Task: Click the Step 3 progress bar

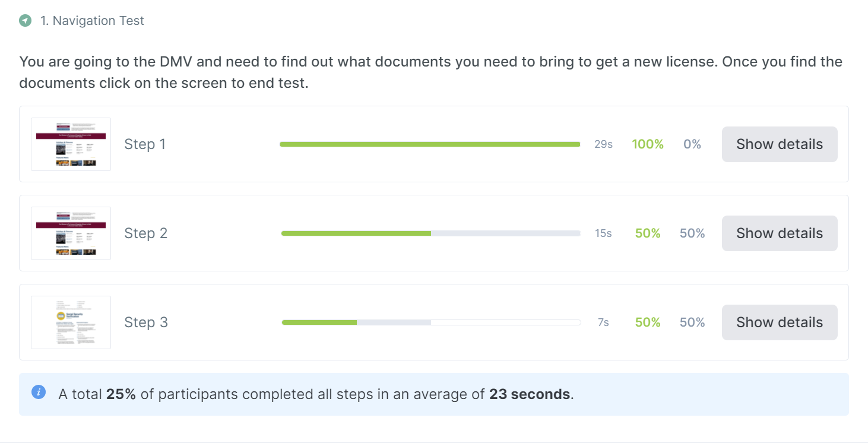Action: click(431, 322)
